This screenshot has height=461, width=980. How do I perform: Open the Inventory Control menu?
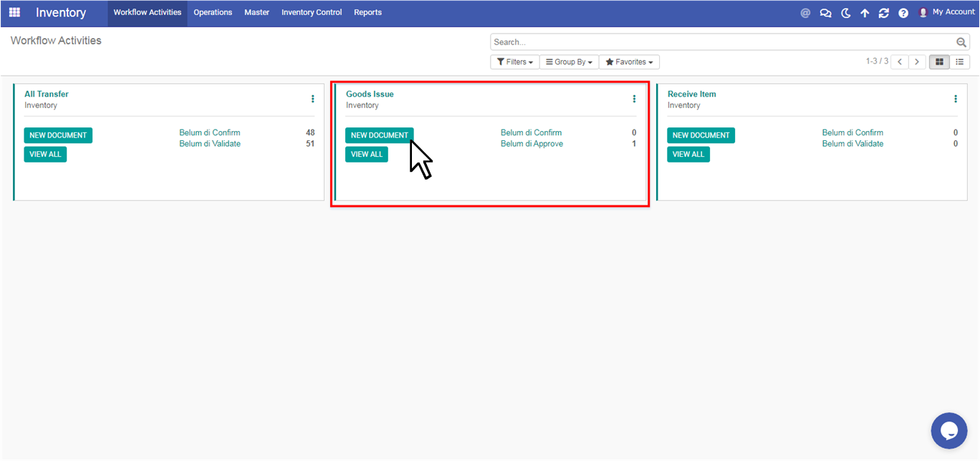(312, 12)
